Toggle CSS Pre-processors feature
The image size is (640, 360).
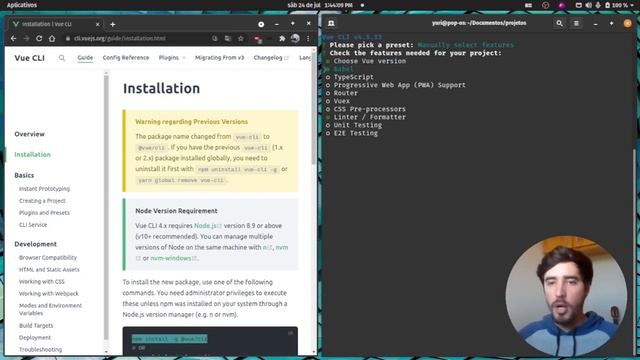(366, 109)
